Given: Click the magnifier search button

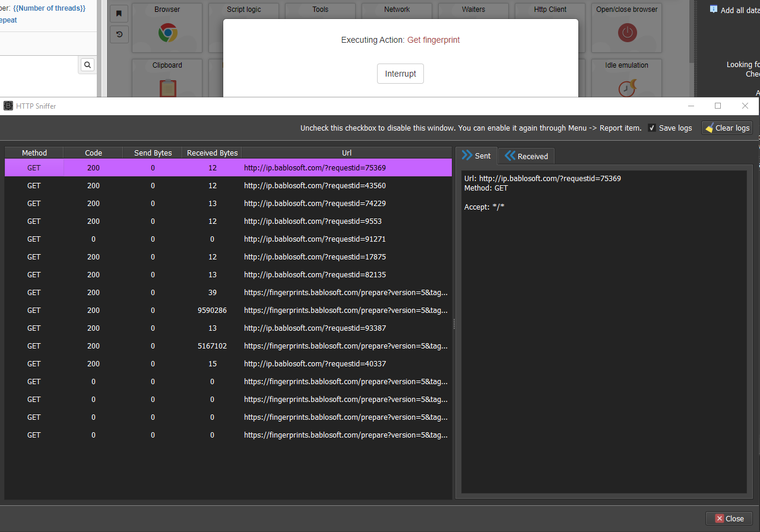Looking at the screenshot, I should click(87, 65).
